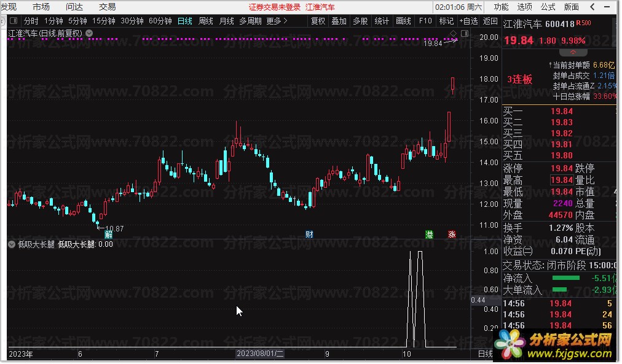Add to watchlist with +自选
This screenshot has height=364, width=622.
pos(468,21)
